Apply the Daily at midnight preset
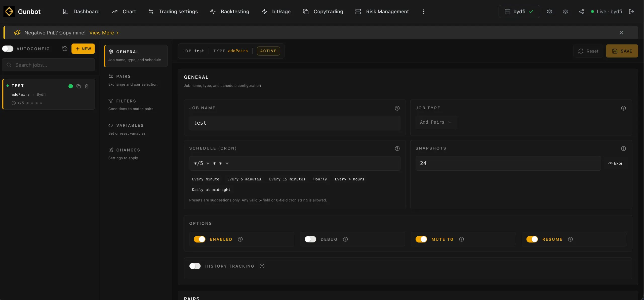 coord(211,190)
